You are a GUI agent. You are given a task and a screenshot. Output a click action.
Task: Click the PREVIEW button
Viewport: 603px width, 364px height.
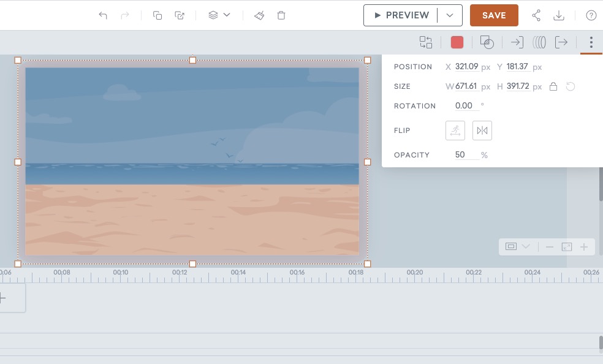401,15
